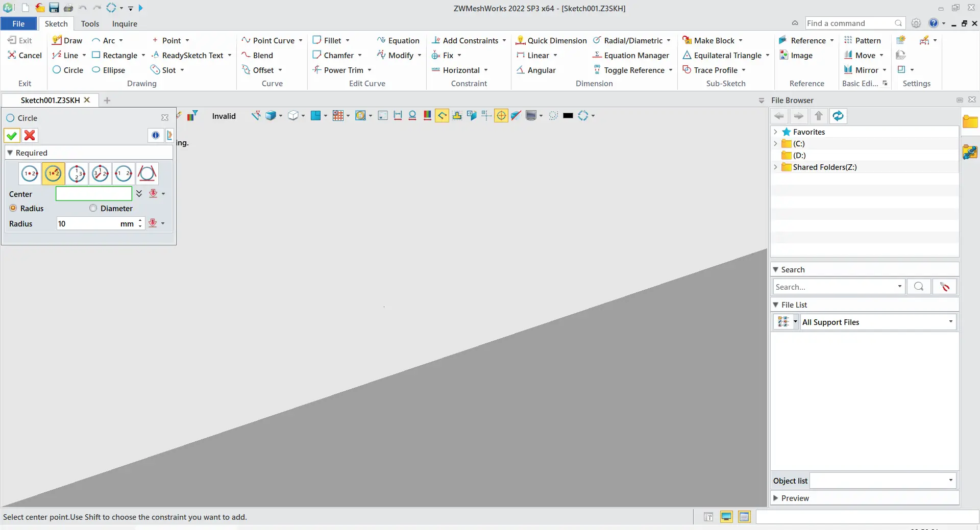Image resolution: width=980 pixels, height=530 pixels.
Task: Click the Ellipse tool
Action: (108, 70)
